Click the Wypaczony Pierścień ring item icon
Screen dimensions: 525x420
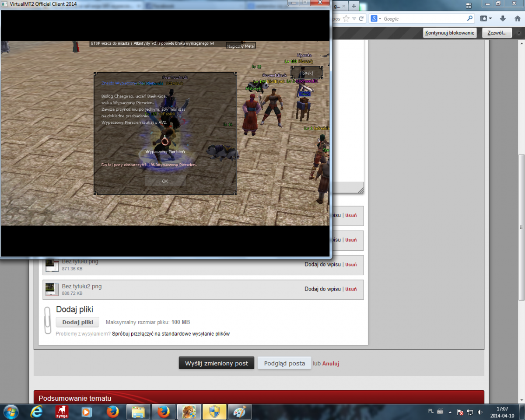pos(165,141)
